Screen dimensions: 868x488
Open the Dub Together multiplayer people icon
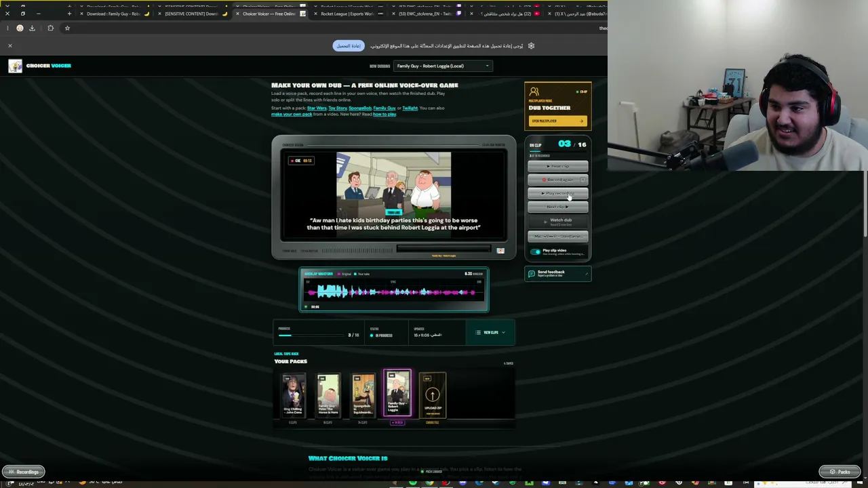[x=534, y=91]
